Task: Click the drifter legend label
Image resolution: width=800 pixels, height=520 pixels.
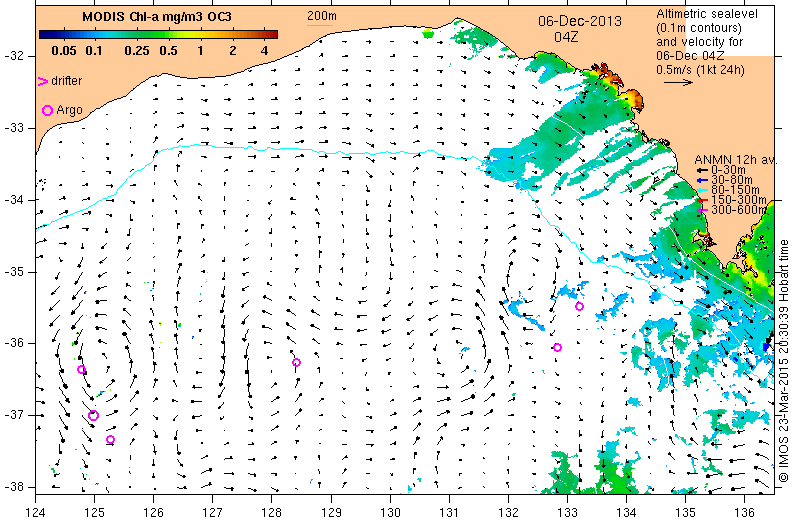Action: (x=66, y=81)
